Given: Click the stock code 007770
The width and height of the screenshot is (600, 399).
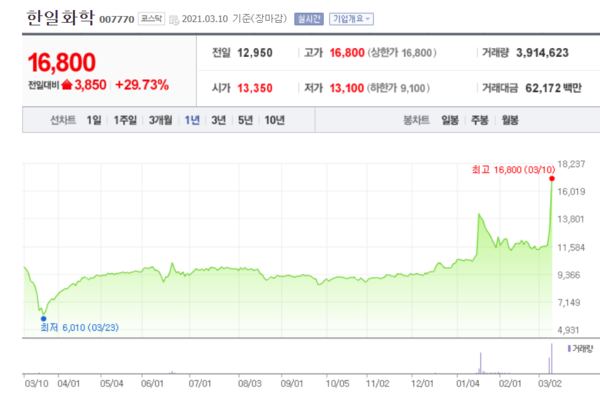Looking at the screenshot, I should coord(117,19).
